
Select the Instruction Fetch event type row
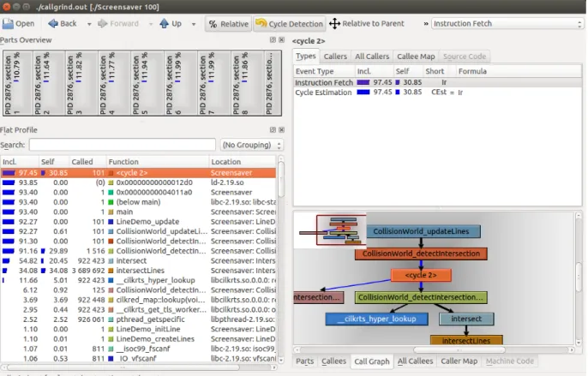[437, 82]
